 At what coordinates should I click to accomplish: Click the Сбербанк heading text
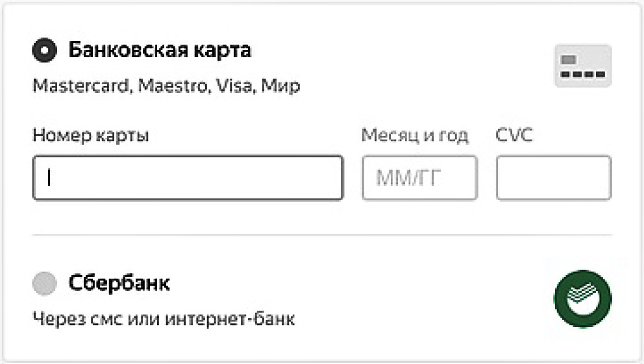(119, 283)
